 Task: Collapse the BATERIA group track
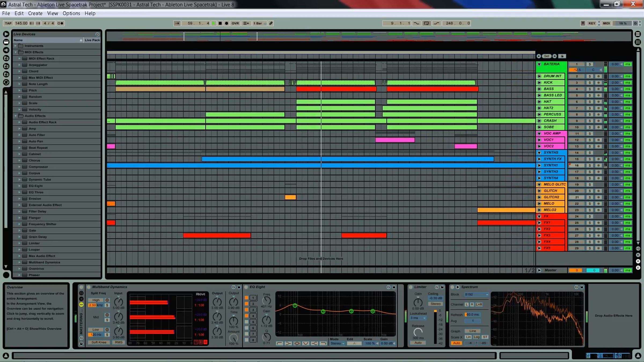pyautogui.click(x=539, y=64)
